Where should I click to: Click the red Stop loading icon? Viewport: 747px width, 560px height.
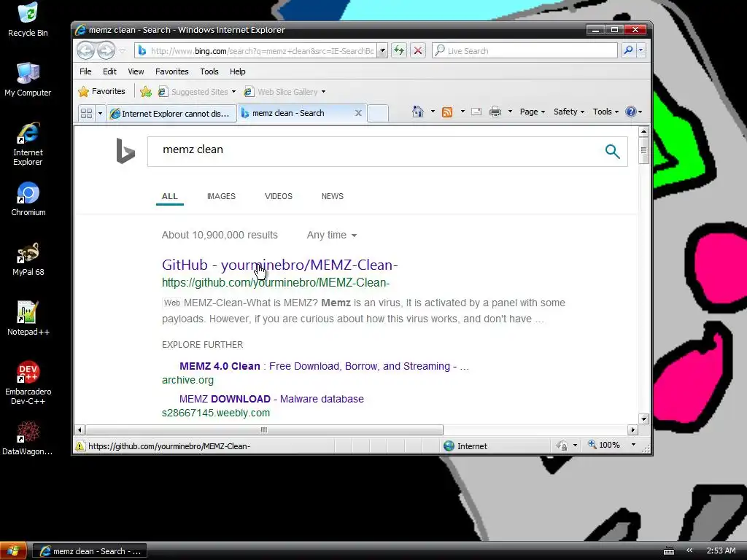(x=418, y=50)
